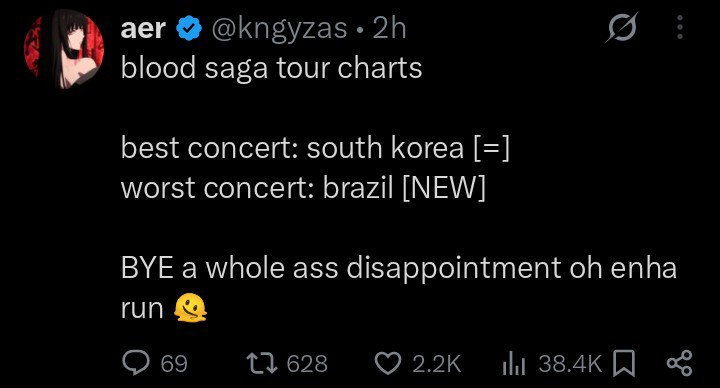Screen dimensions: 720x388
Task: Open the share post icon
Action: point(679,363)
